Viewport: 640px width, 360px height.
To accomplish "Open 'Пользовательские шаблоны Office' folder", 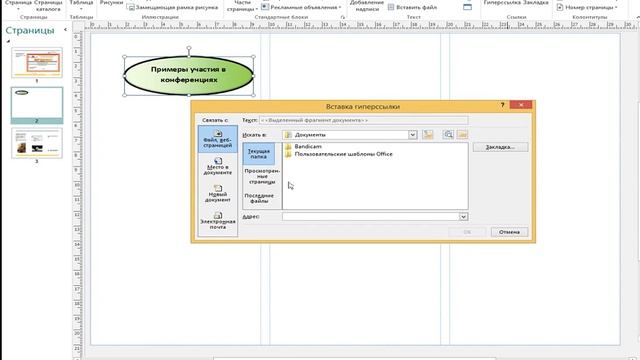I will (339, 154).
